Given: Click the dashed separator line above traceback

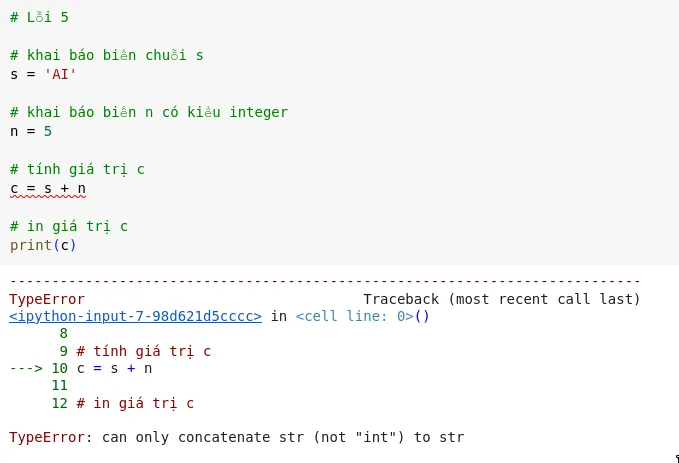Looking at the screenshot, I should (x=324, y=281).
